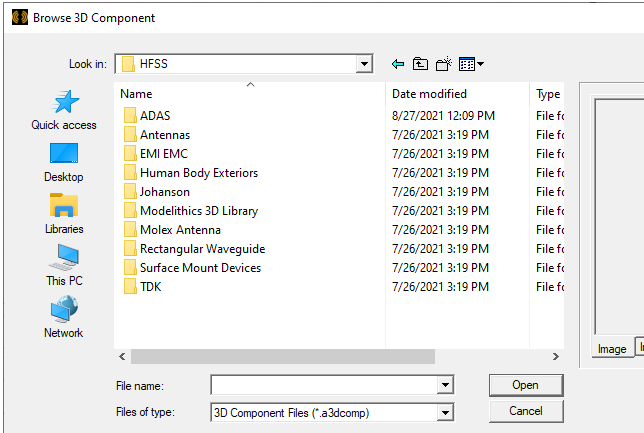Select the EMI EMC folder icon

click(x=130, y=153)
